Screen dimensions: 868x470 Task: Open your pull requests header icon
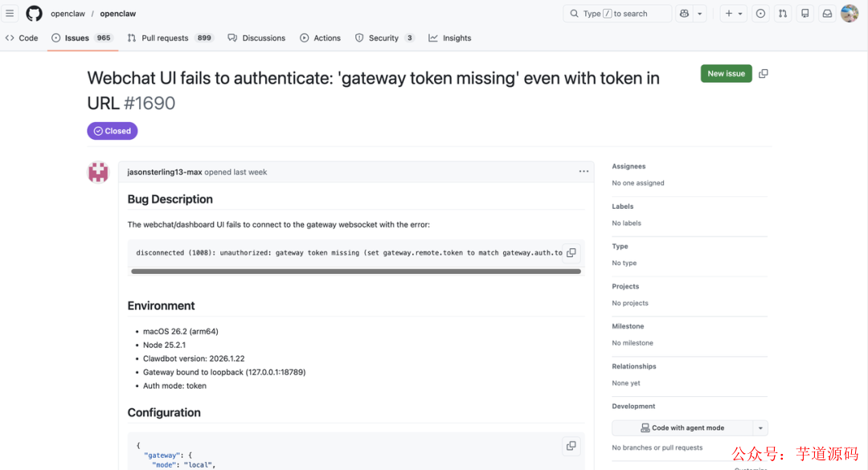coord(783,13)
